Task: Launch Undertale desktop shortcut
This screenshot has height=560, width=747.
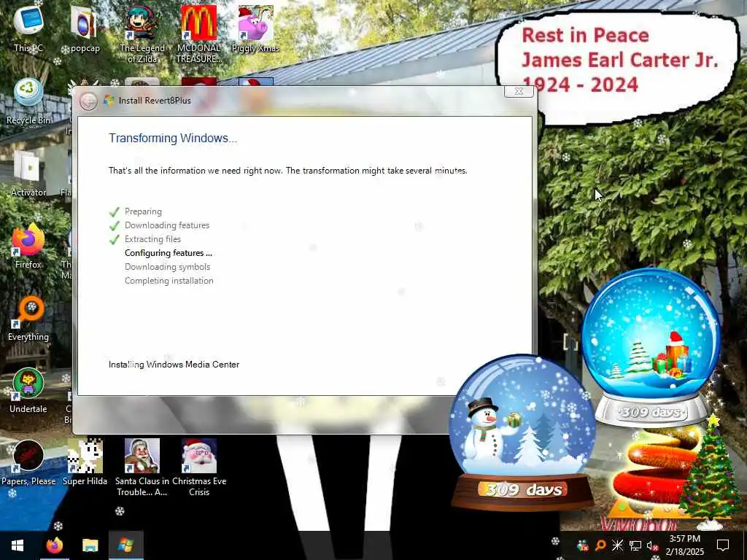Action: tap(28, 391)
